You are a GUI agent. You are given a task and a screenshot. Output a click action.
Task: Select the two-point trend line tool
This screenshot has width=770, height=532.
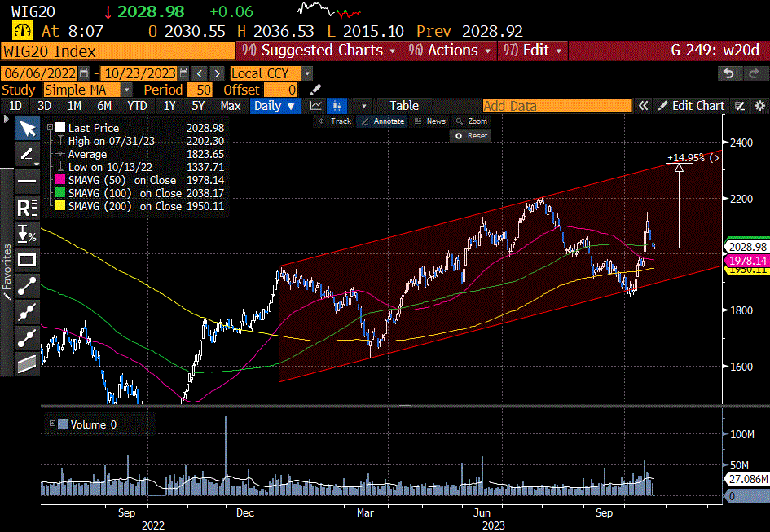(x=27, y=287)
